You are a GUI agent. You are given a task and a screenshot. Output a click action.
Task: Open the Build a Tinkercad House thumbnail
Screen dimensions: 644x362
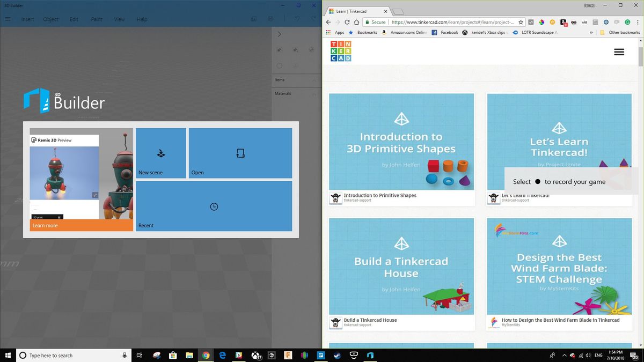[401, 267]
